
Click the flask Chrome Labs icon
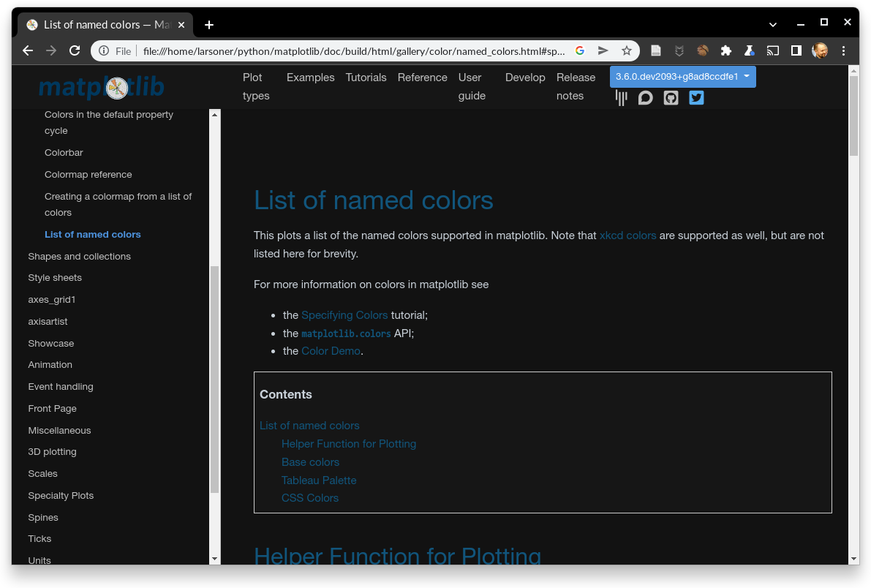tap(750, 50)
